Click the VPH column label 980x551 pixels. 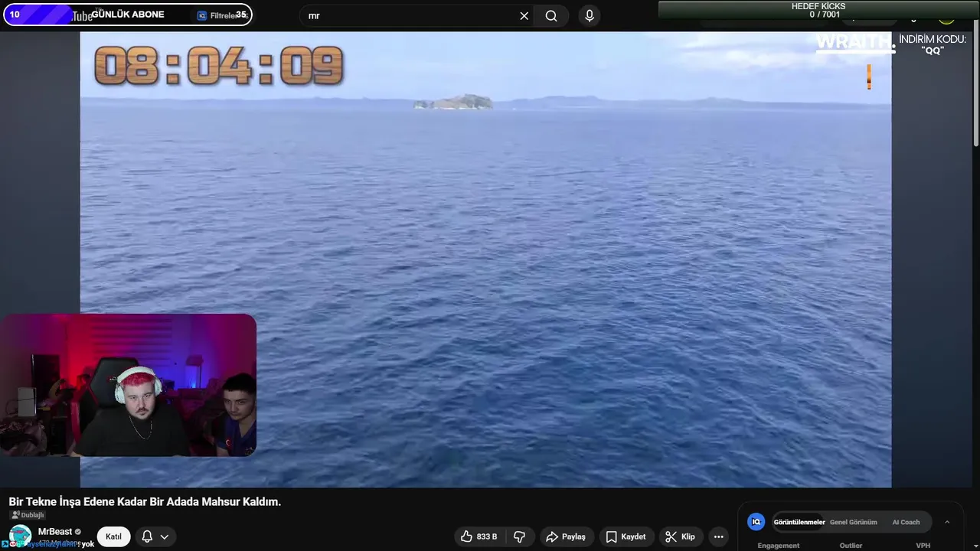click(x=923, y=546)
